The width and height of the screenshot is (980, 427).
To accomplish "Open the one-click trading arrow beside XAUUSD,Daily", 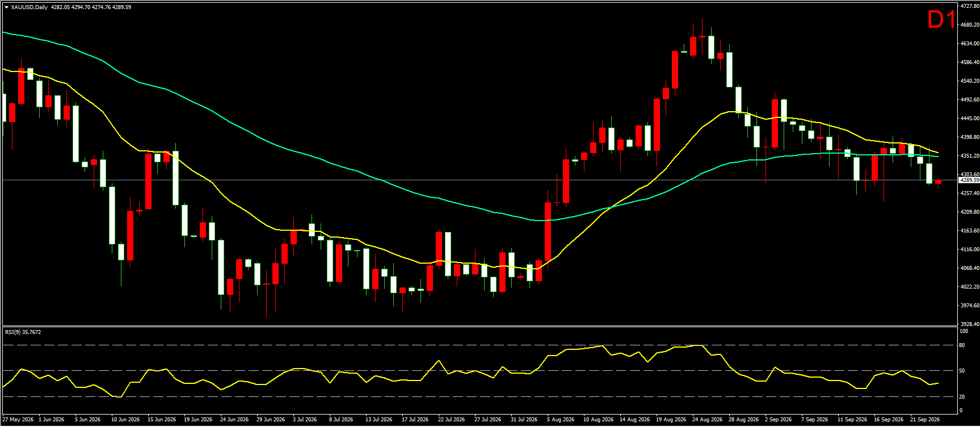I will point(6,7).
